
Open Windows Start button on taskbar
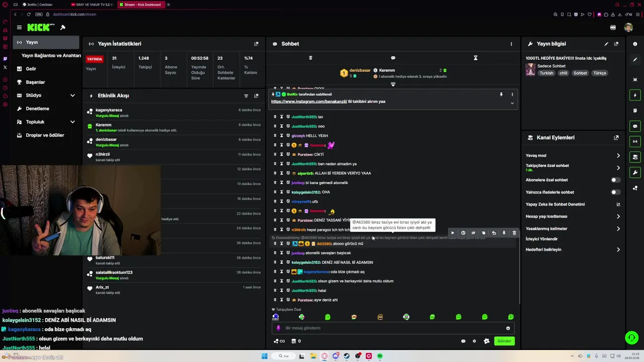click(x=265, y=356)
